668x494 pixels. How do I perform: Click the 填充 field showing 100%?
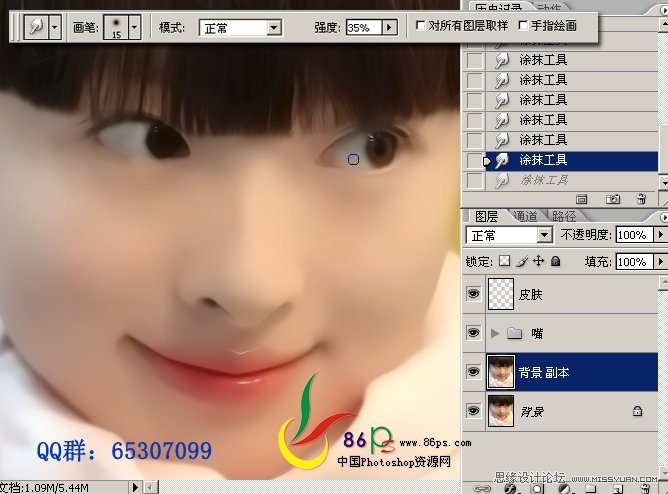click(634, 261)
